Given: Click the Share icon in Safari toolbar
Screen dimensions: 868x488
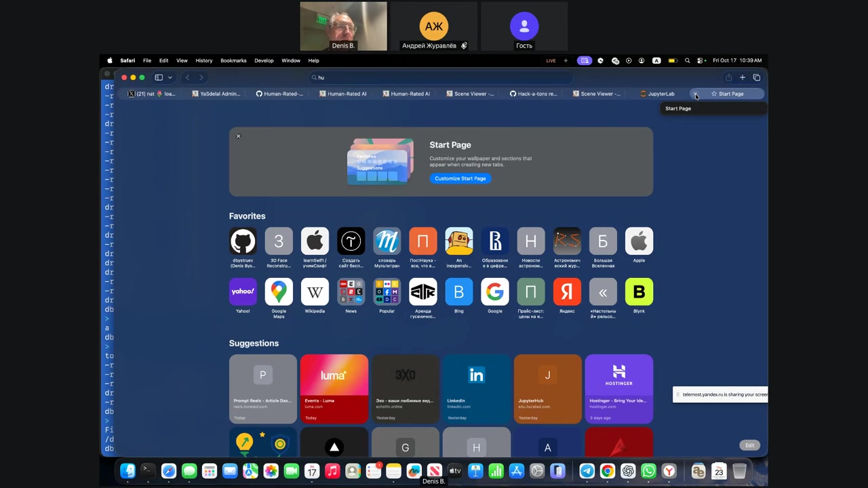Looking at the screenshot, I should [728, 77].
